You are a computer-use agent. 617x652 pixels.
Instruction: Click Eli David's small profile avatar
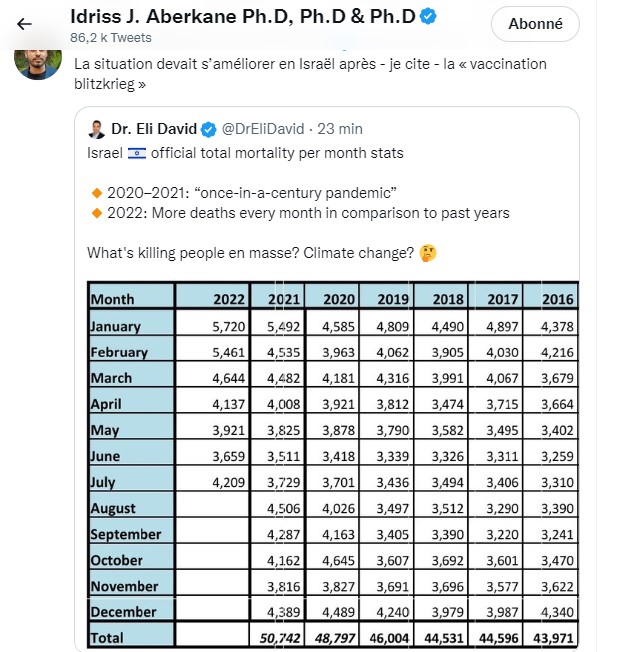[x=97, y=129]
